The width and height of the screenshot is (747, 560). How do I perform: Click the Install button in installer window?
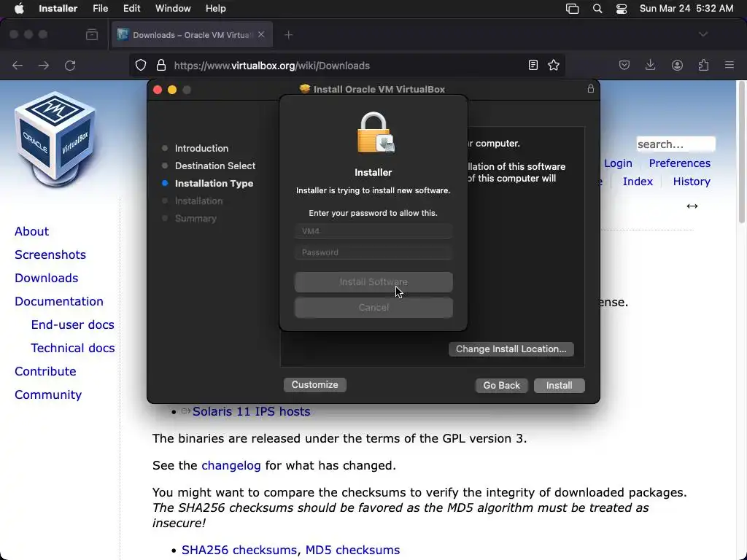click(x=560, y=385)
